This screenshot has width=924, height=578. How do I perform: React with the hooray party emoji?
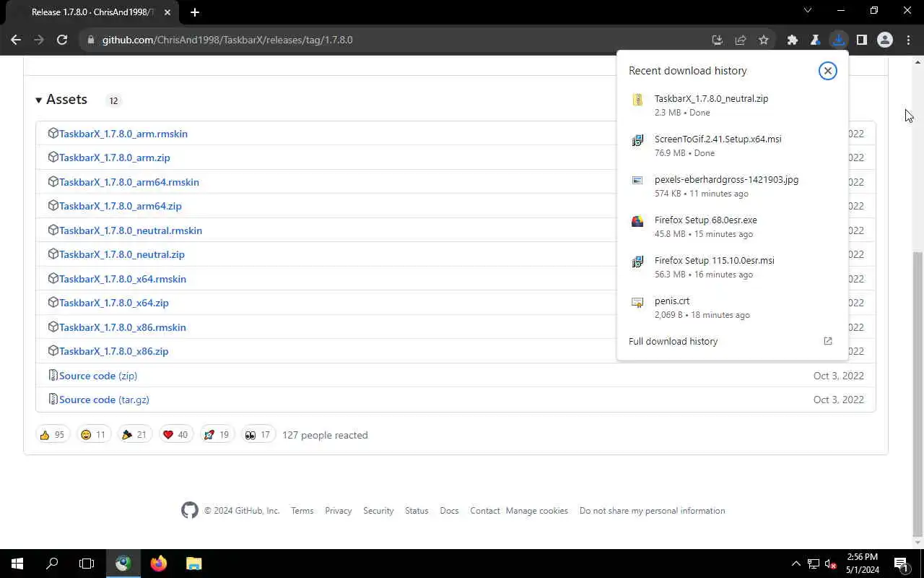(135, 434)
